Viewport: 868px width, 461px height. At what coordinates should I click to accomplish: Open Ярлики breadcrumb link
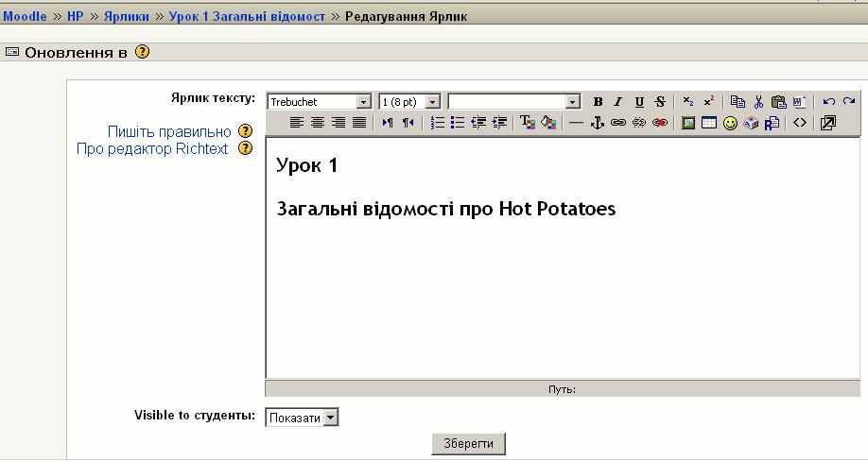(x=127, y=16)
